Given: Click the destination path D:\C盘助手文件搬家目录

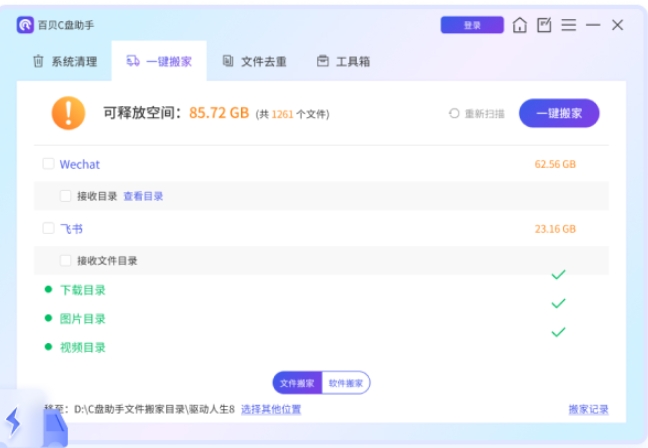Looking at the screenshot, I should [x=154, y=410].
